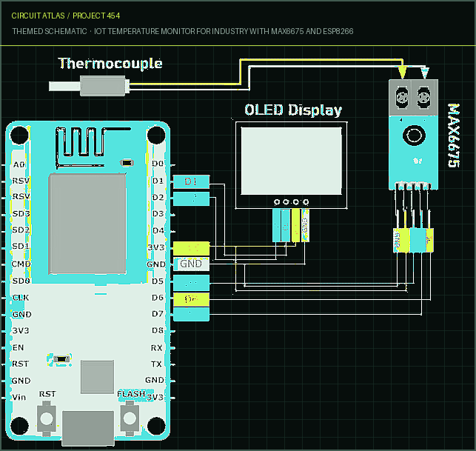Viewport: 476px width, 451px height.
Task: Click the SD3 pin label
Action: tap(21, 214)
